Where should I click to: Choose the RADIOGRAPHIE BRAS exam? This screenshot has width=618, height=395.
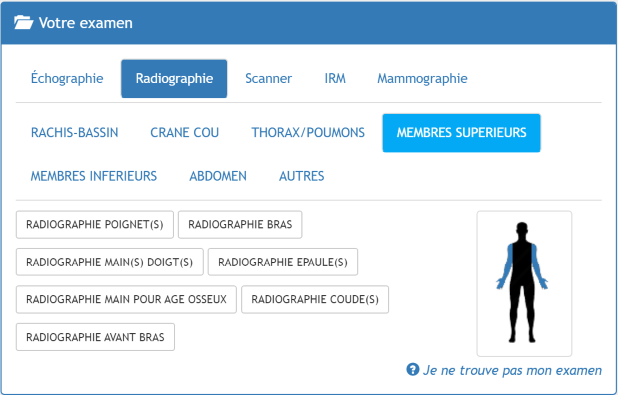click(x=240, y=225)
